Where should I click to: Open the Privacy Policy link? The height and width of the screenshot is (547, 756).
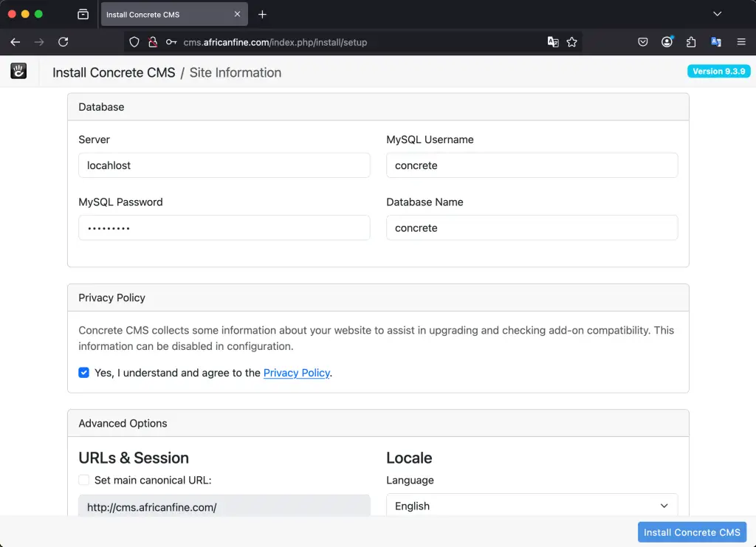(296, 373)
